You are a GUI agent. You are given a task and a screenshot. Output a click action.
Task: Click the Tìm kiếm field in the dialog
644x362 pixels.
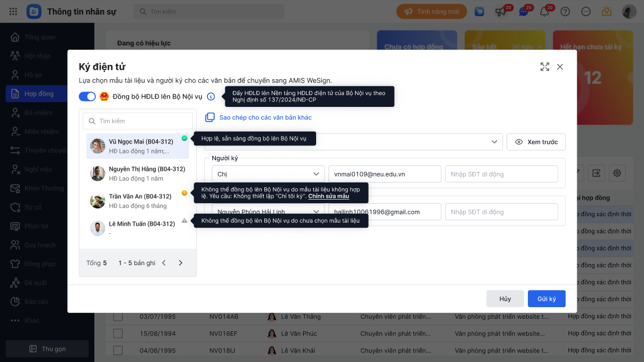137,121
